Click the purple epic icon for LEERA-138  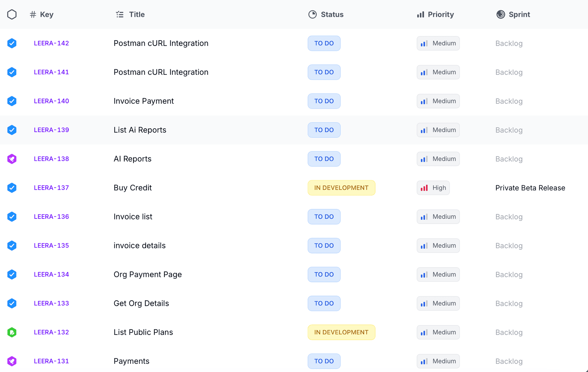(12, 159)
